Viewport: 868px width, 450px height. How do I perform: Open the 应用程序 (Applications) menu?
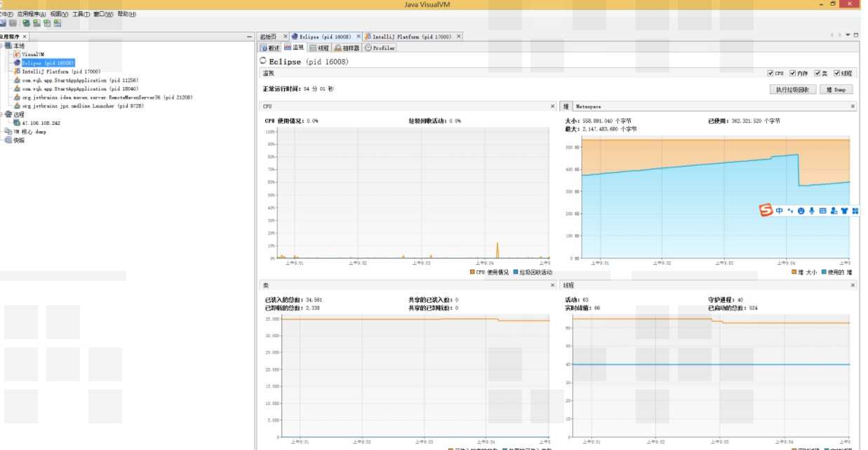click(x=32, y=14)
